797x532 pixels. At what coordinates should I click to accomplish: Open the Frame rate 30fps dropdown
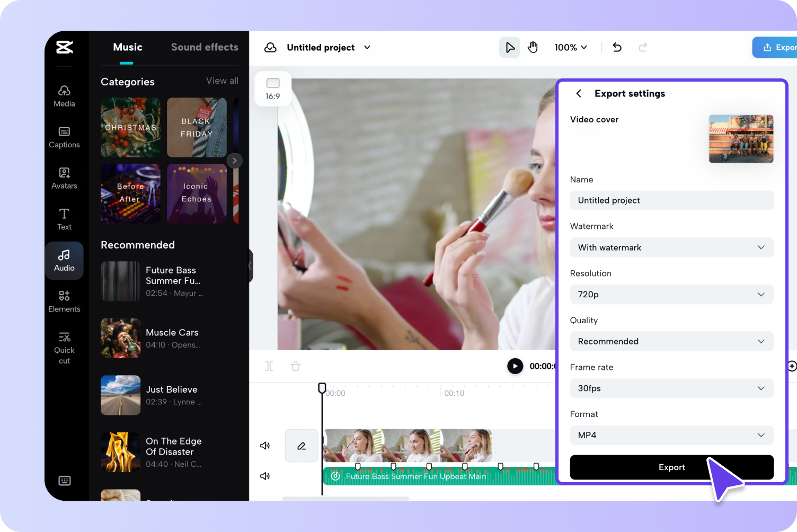point(671,388)
